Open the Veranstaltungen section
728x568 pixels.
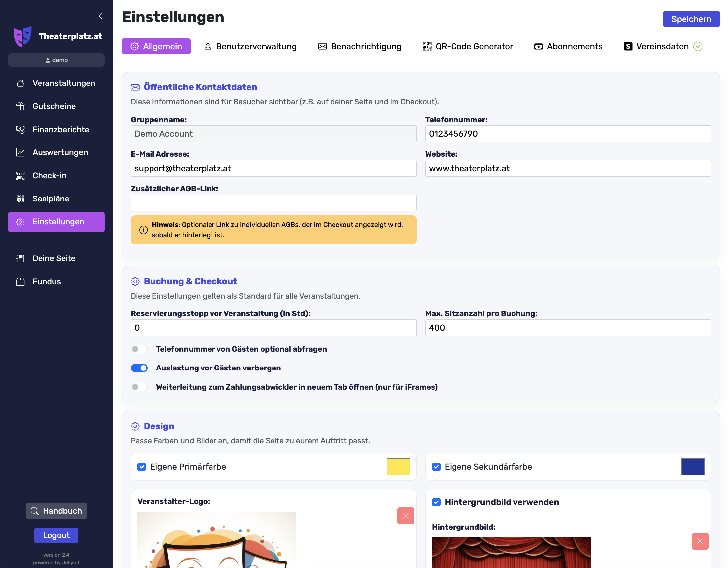[x=63, y=83]
